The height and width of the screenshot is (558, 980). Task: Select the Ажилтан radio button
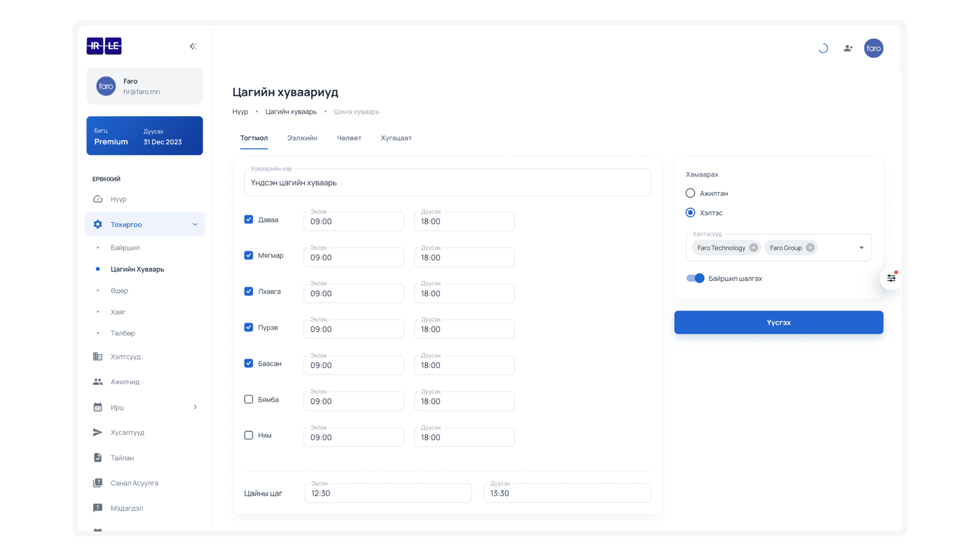coord(690,193)
